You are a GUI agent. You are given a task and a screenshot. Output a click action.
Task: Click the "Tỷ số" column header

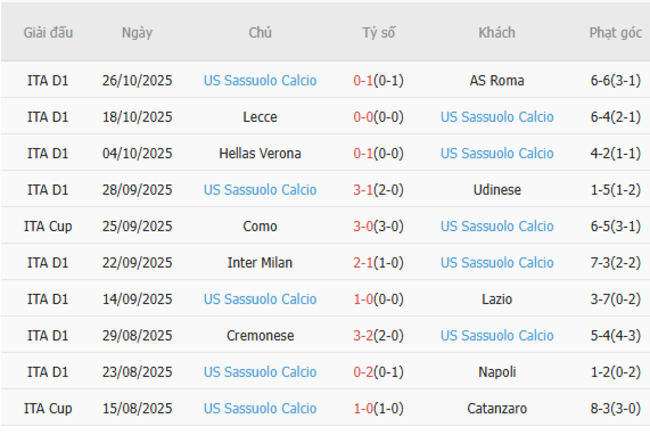click(x=379, y=32)
